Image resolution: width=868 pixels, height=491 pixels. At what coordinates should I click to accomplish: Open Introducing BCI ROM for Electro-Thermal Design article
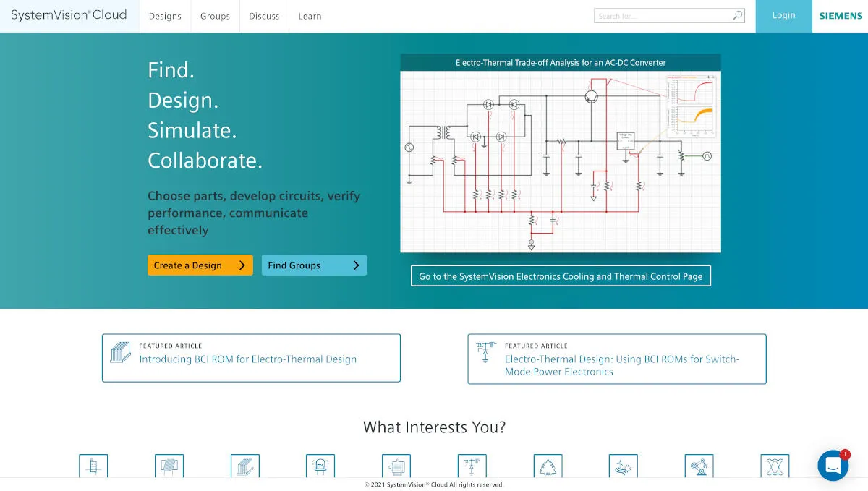click(248, 359)
